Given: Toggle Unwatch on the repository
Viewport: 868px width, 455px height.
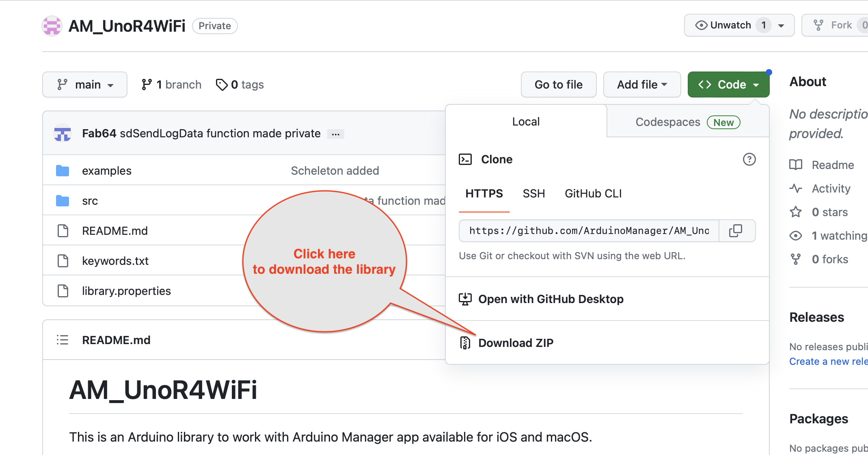Looking at the screenshot, I should pyautogui.click(x=724, y=25).
